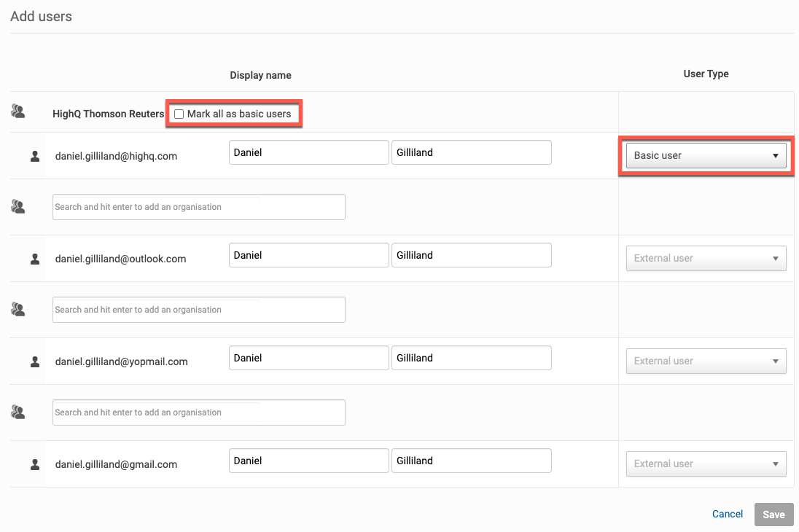Open the user type dropdown for gmail.com user
The image size is (799, 532).
click(706, 463)
